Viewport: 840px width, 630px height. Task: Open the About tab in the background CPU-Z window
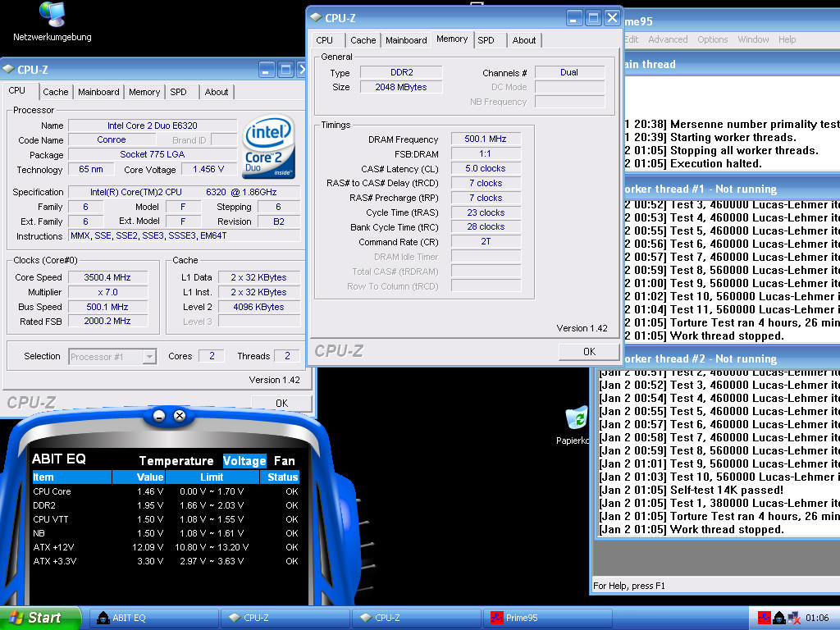217,92
